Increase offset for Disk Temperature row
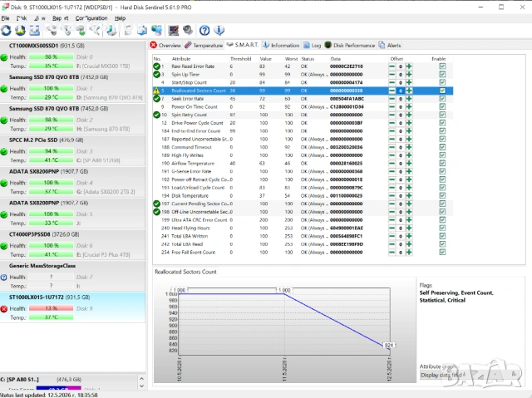 (x=409, y=195)
